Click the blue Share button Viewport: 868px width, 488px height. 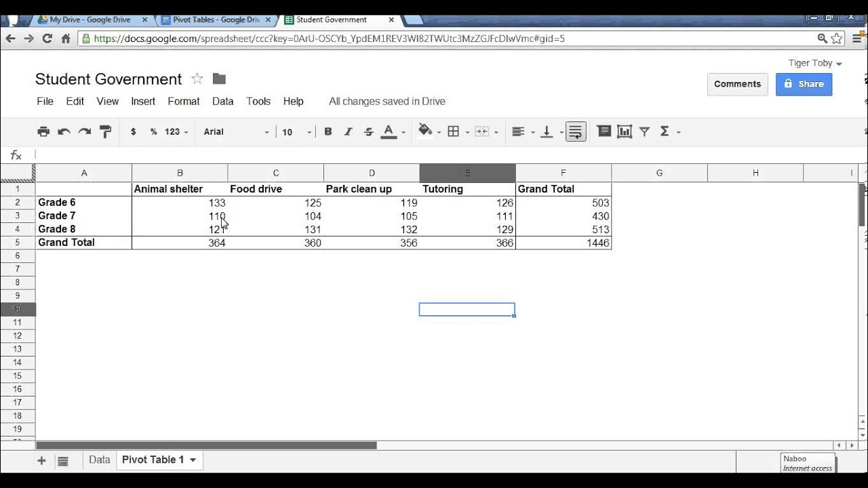click(x=804, y=84)
